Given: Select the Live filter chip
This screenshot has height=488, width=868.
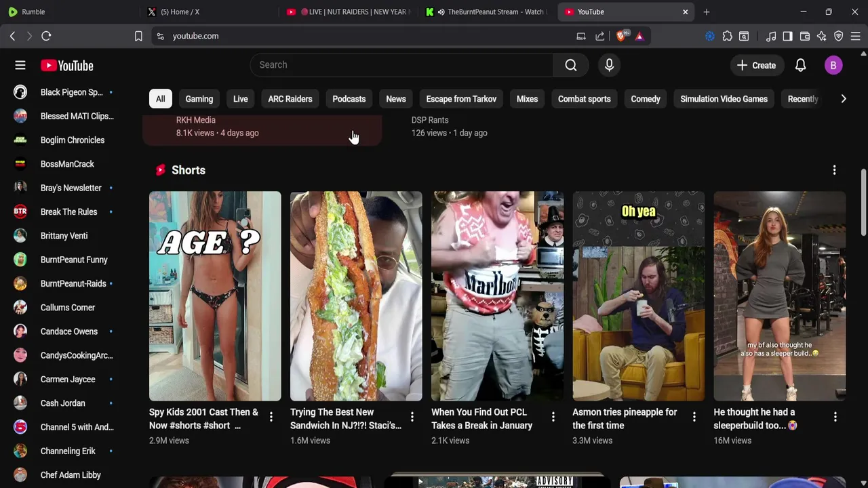Looking at the screenshot, I should pyautogui.click(x=241, y=99).
